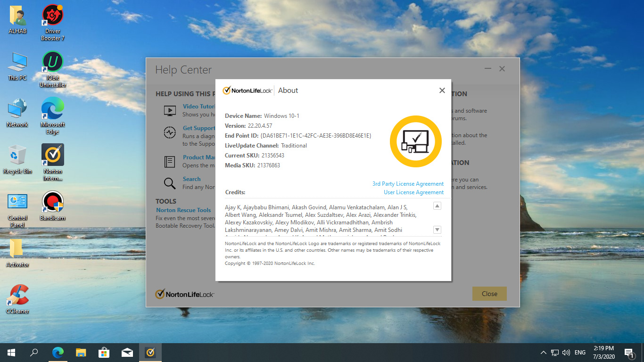Click the Product Manual document icon

pyautogui.click(x=170, y=162)
